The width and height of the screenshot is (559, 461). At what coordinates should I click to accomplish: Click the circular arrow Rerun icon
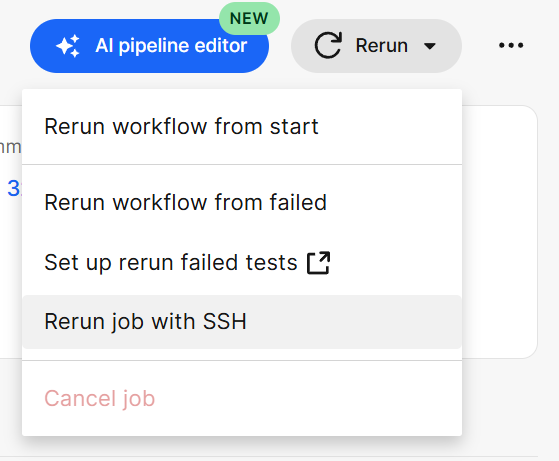click(328, 45)
